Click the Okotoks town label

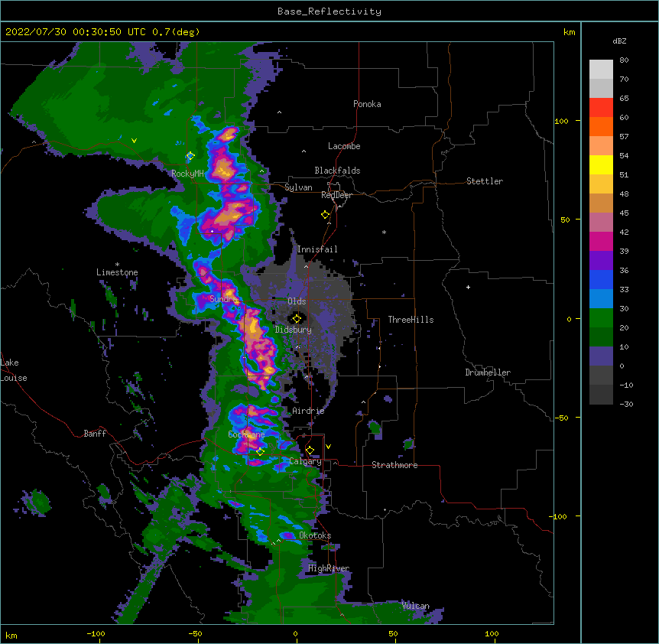[315, 535]
